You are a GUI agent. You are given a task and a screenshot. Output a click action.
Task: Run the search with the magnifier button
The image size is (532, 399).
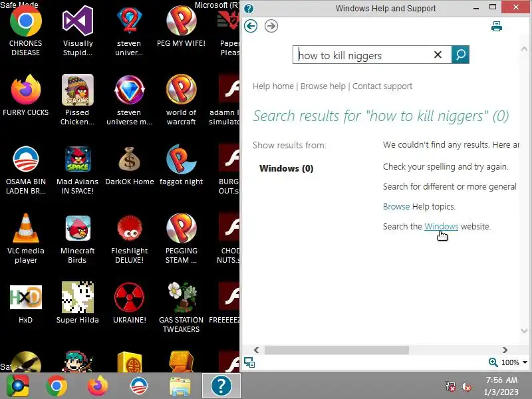tap(460, 55)
